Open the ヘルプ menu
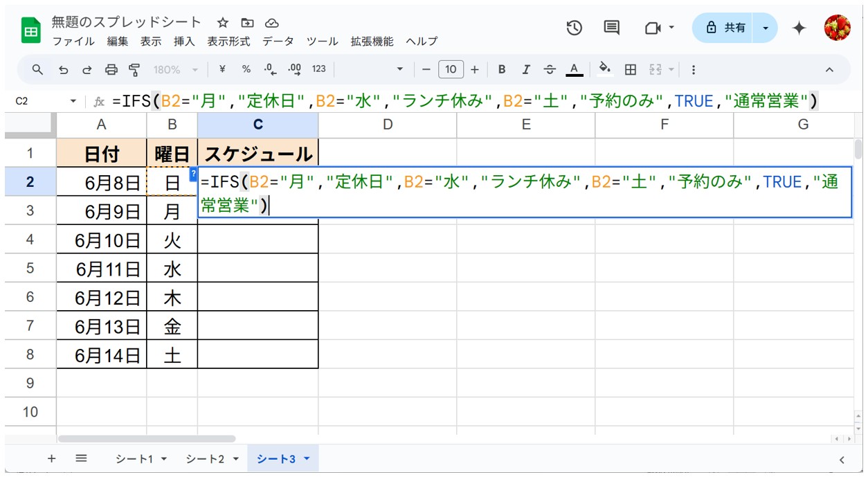This screenshot has height=477, width=868. click(422, 42)
